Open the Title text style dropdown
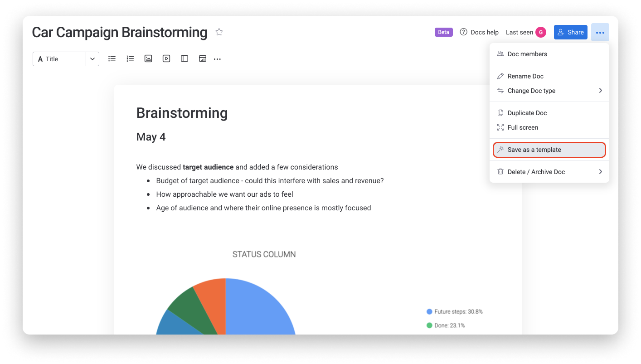Image resolution: width=641 pixels, height=364 pixels. coord(59,59)
